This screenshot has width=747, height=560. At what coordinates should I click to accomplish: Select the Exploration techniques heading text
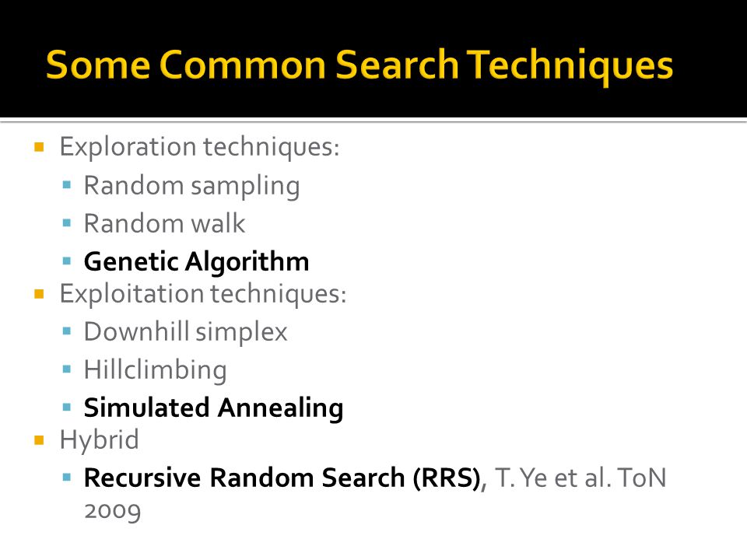coord(200,147)
